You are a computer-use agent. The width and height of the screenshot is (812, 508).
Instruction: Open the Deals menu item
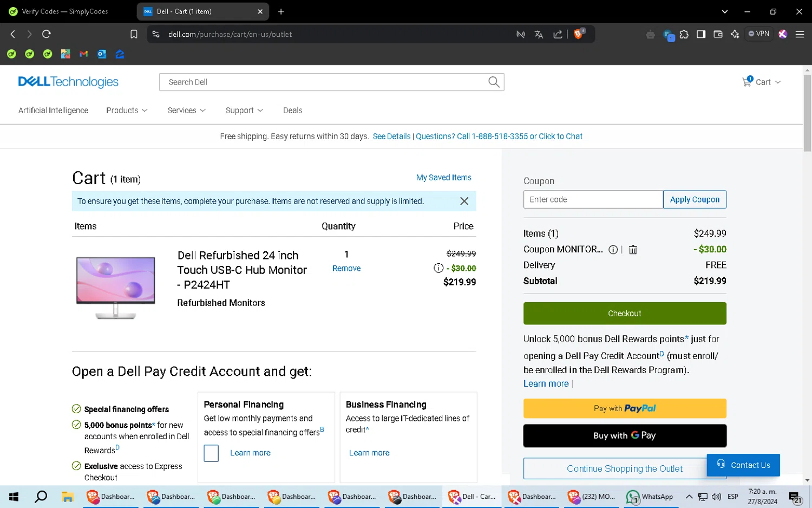click(292, 110)
